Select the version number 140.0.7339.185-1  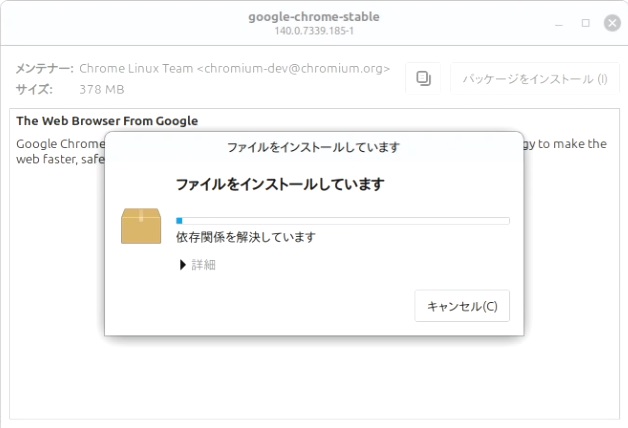[x=313, y=32]
